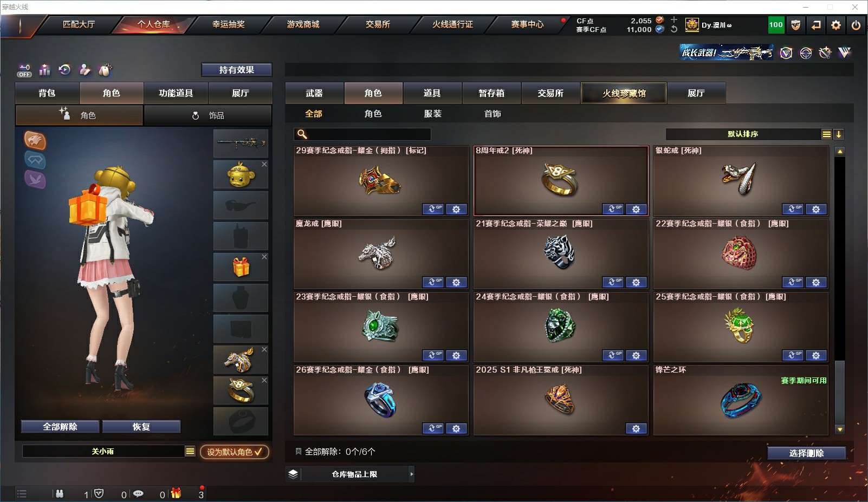Click GP repair icon on 魔龙戒 item
This screenshot has height=502, width=868.
[x=433, y=282]
